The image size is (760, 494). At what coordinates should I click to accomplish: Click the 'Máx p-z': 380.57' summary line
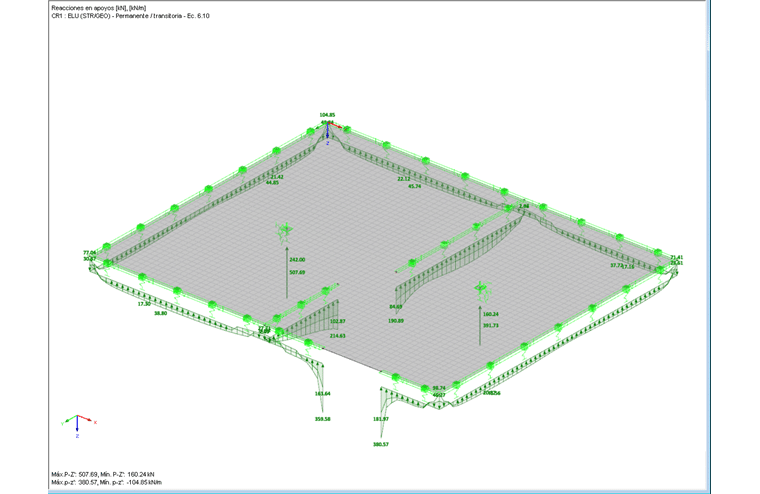pos(107,482)
